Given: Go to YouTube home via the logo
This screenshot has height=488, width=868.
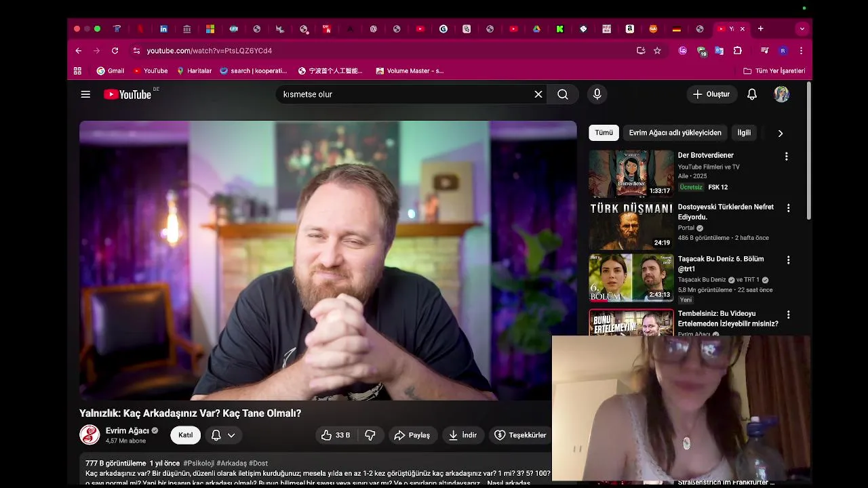Looking at the screenshot, I should pos(127,94).
